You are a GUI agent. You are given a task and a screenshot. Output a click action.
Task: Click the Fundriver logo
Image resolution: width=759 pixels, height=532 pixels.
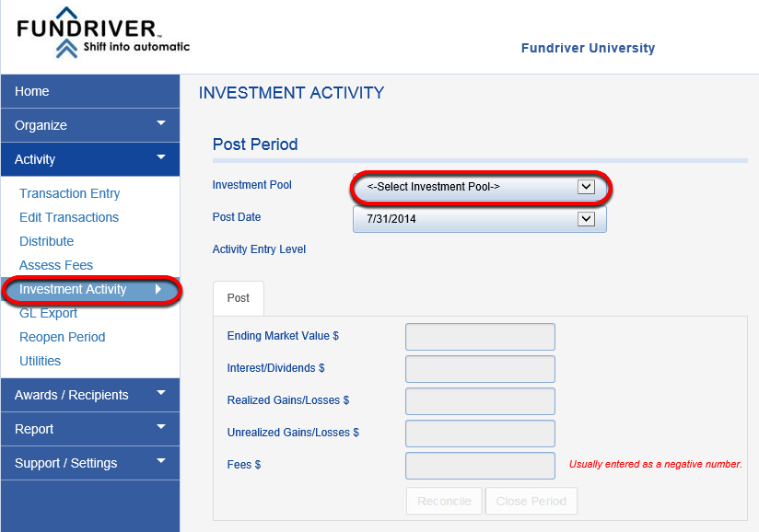103,33
